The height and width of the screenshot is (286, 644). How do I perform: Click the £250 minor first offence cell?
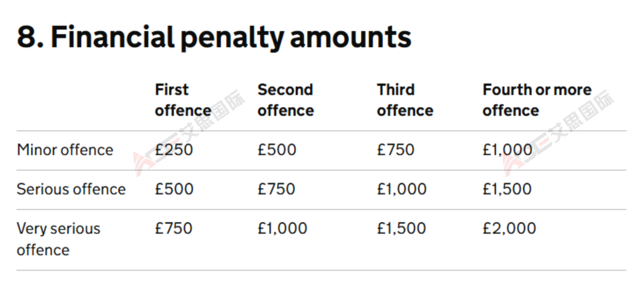point(174,150)
